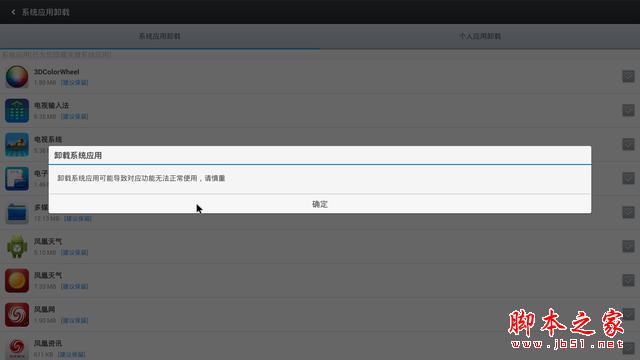Viewport: 640px width, 360px height.
Task: Select the 凤凰资讯 app name
Action: coord(48,343)
